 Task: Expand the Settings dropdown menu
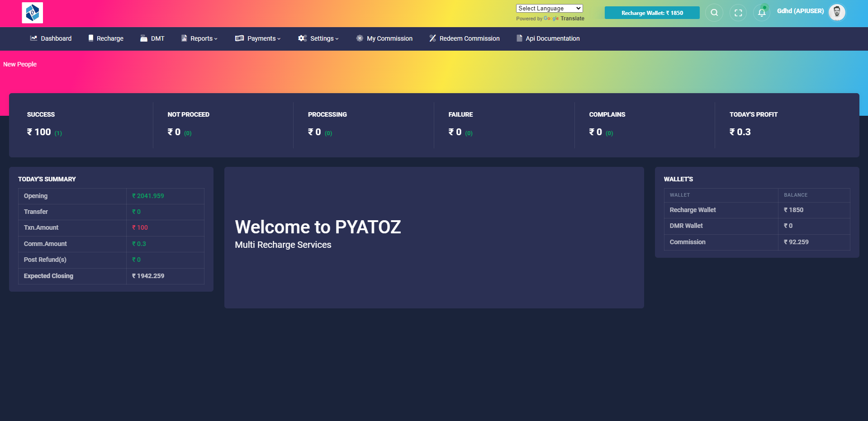tap(318, 38)
